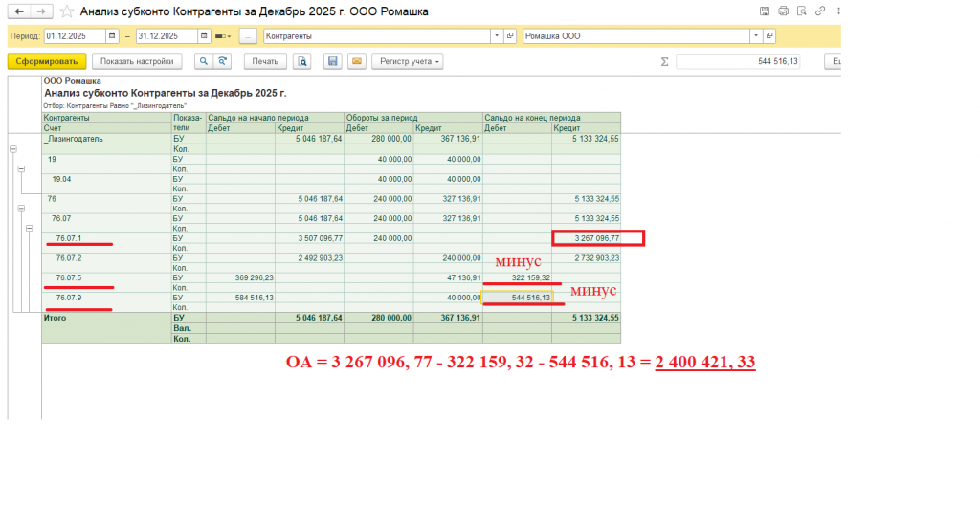Go back using the left arrow
980x509 pixels.
(x=19, y=11)
